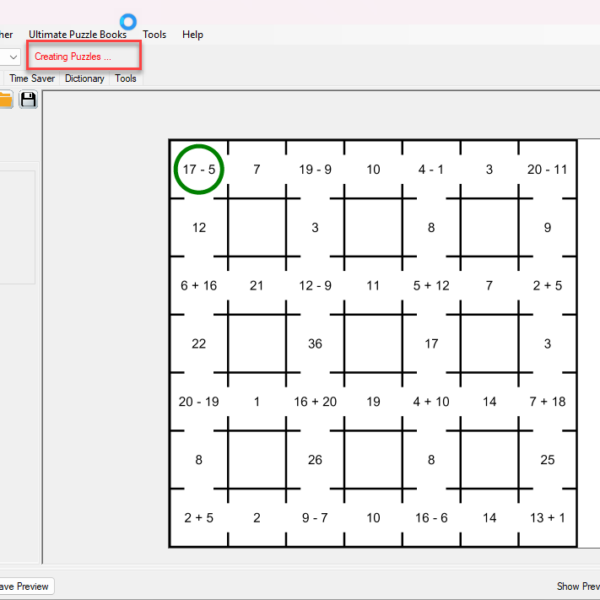
Task: Open the Tools menu in menu bar
Action: pyautogui.click(x=154, y=34)
